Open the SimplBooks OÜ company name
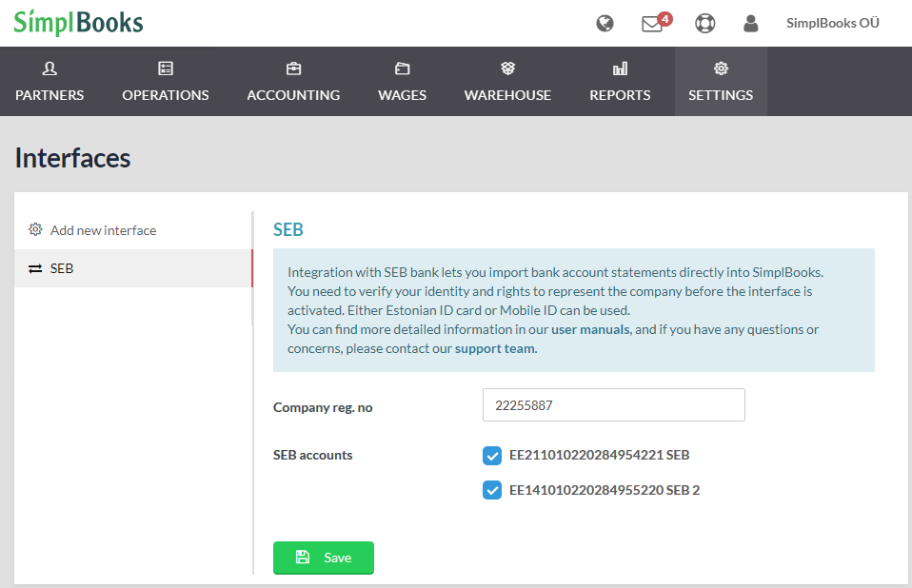The width and height of the screenshot is (912, 588). pyautogui.click(x=833, y=23)
